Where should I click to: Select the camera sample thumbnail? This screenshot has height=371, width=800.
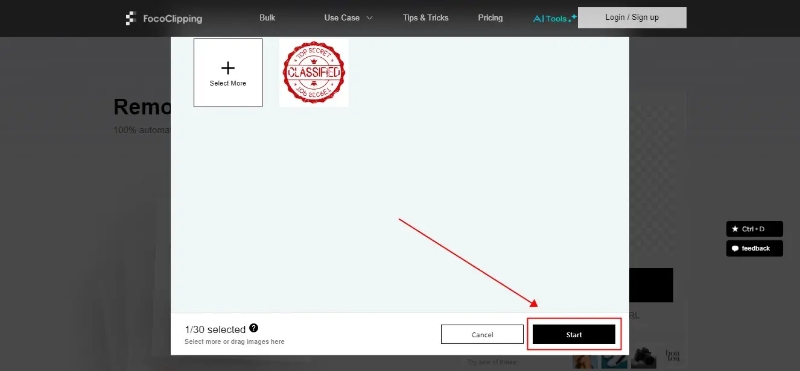point(643,358)
